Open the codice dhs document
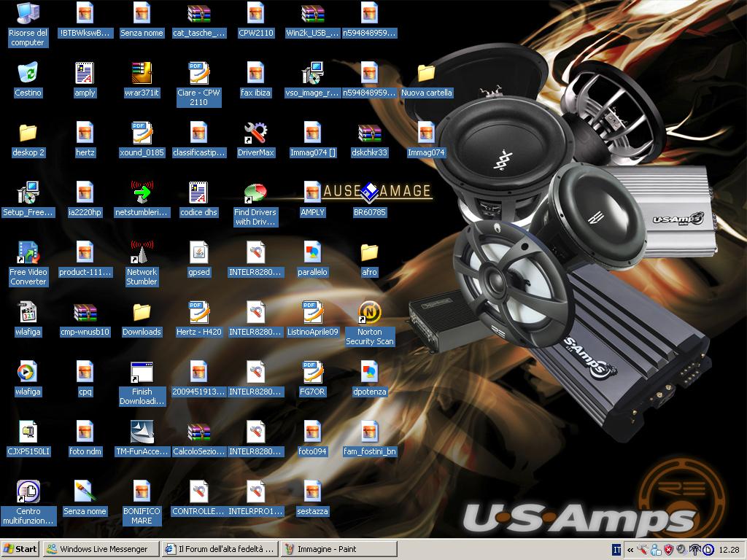The image size is (747, 560). coord(198,199)
